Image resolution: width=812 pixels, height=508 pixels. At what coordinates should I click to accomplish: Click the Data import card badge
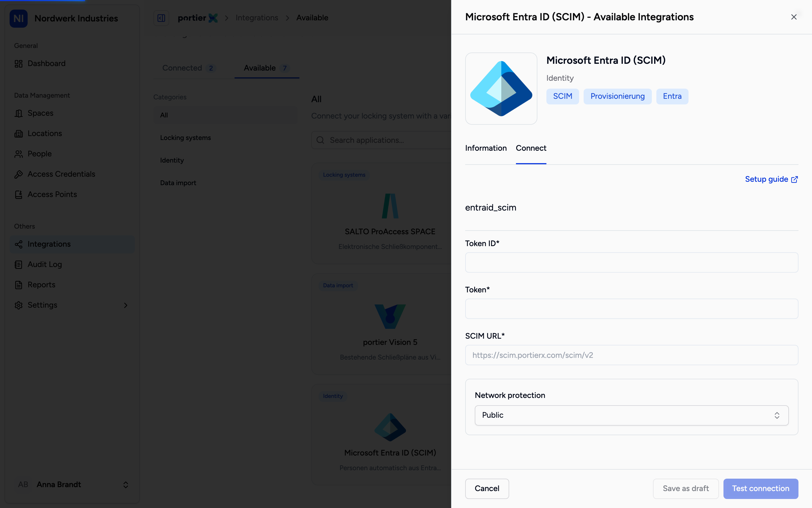(x=338, y=286)
